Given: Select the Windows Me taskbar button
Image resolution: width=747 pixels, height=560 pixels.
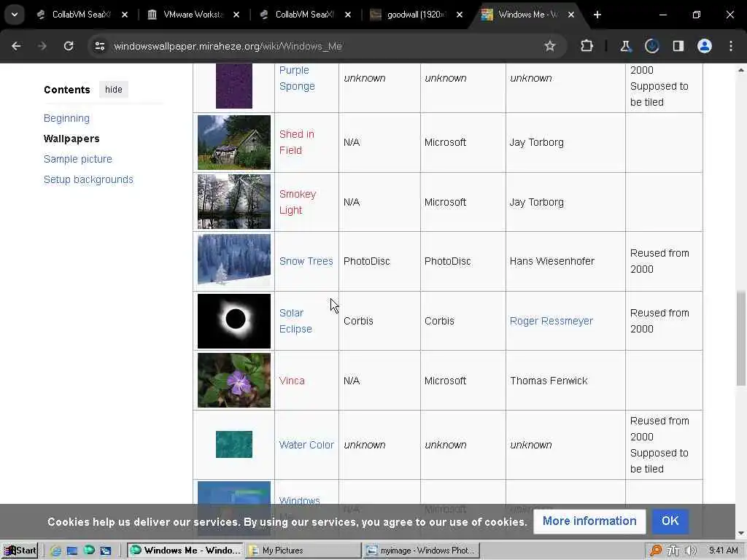Looking at the screenshot, I should [186, 551].
